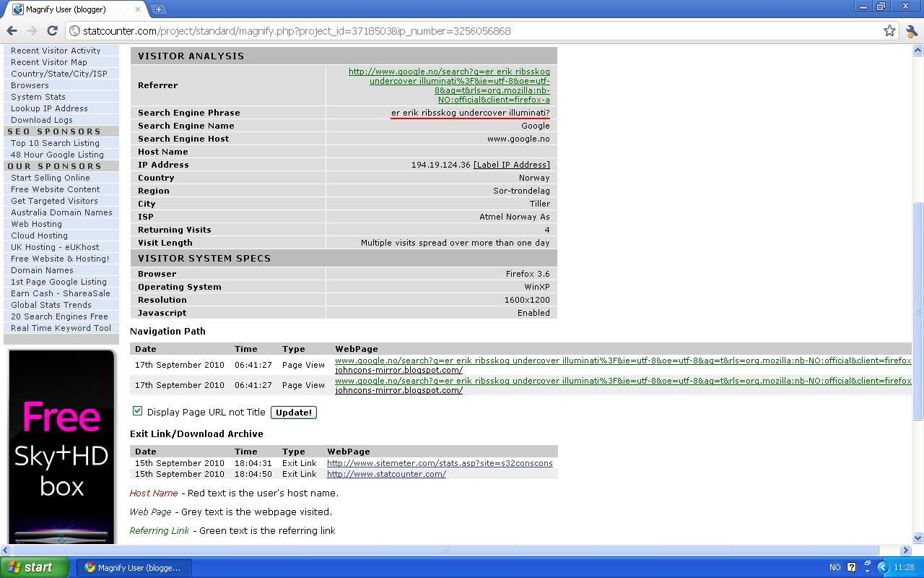Click the horizontal scrollbar right arrow
Viewport: 924px width, 578px height.
(907, 550)
